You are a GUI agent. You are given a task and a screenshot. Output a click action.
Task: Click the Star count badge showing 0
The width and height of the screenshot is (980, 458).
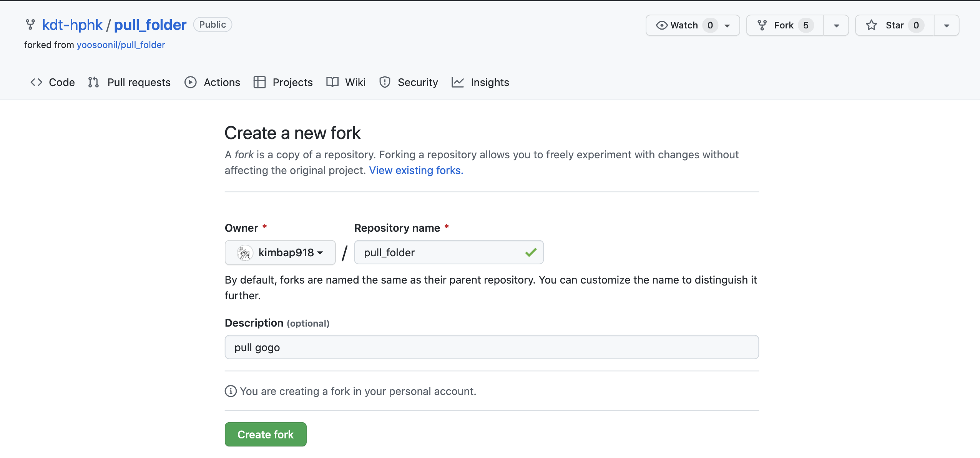[x=916, y=25]
